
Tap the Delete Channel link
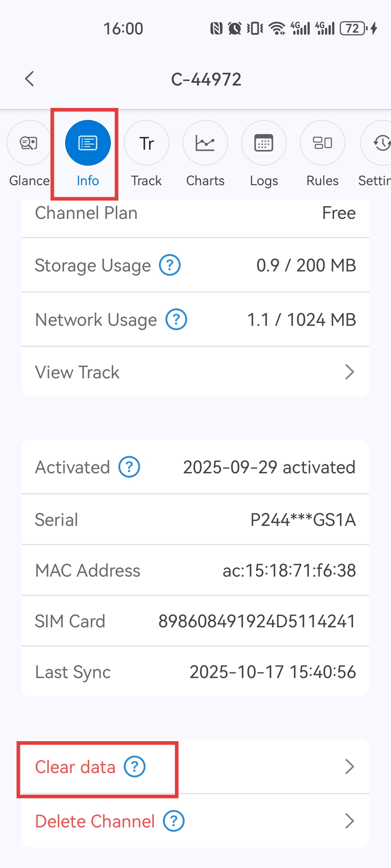click(95, 821)
